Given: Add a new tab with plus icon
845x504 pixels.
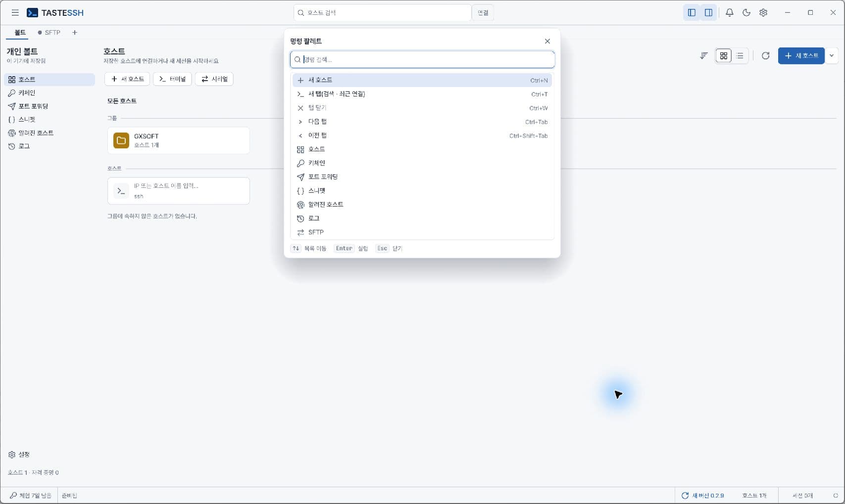Looking at the screenshot, I should pos(75,33).
